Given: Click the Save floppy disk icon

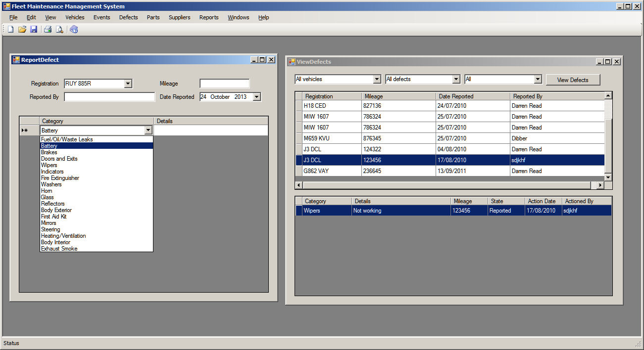Looking at the screenshot, I should pyautogui.click(x=34, y=30).
